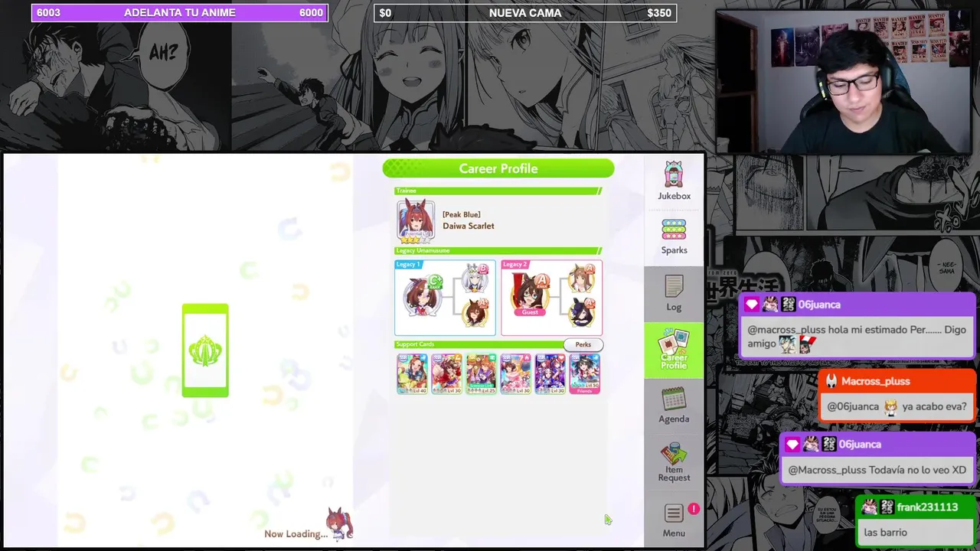Click username 06juanca in top chat message
The height and width of the screenshot is (551, 980).
[819, 305]
